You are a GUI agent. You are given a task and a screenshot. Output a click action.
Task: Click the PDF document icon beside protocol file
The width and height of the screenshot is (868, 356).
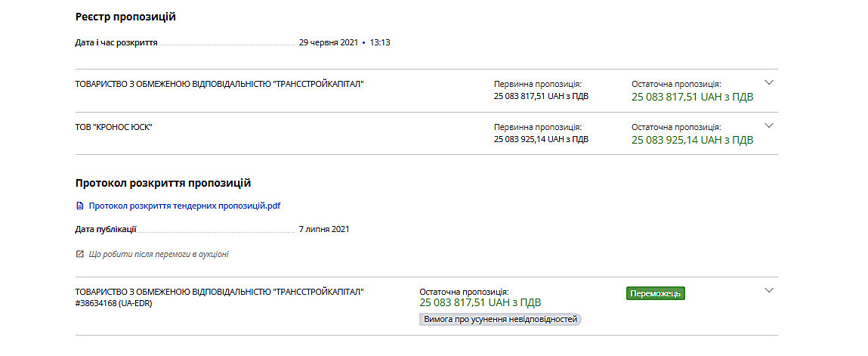[x=79, y=206]
